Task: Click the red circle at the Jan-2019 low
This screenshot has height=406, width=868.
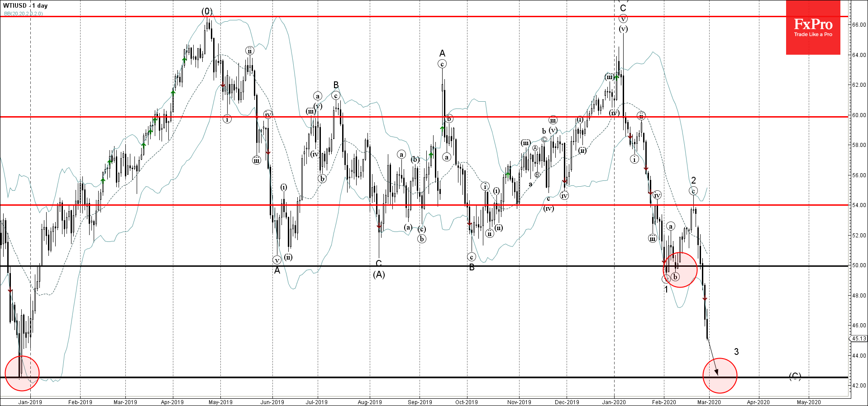Action: (x=22, y=373)
